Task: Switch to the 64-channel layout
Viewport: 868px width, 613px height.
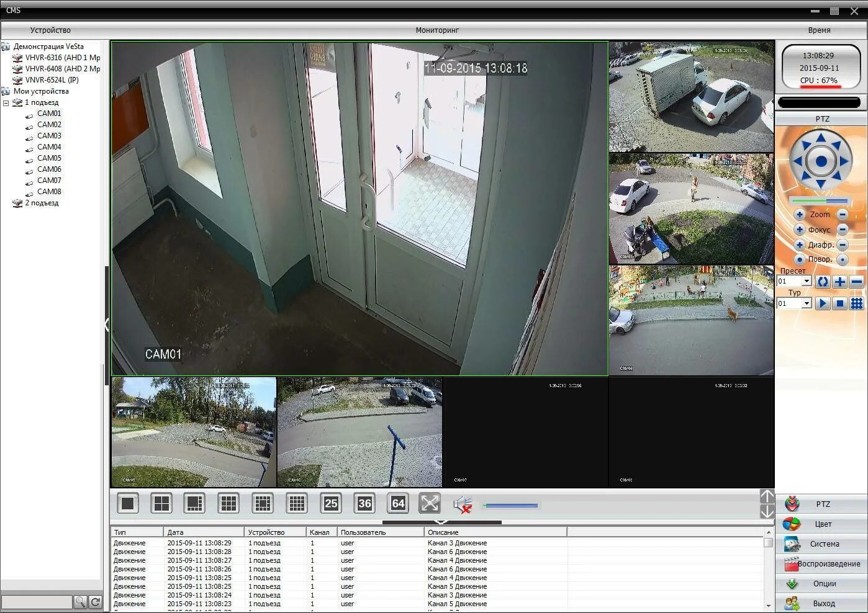Action: pos(398,503)
